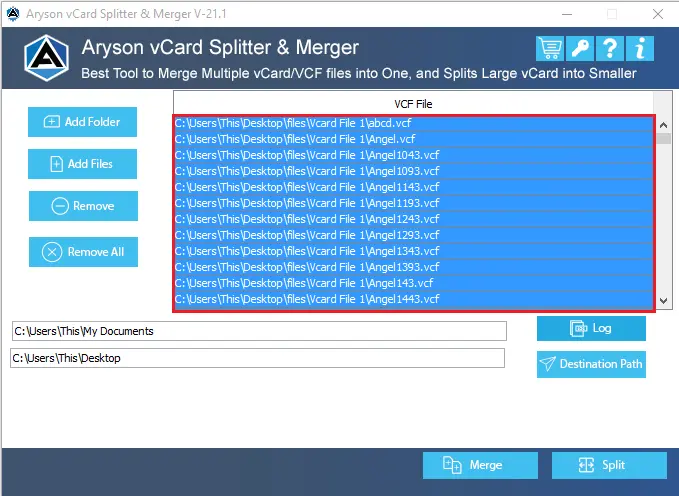
Task: Select the Angel1443.vcf row
Action: point(414,299)
